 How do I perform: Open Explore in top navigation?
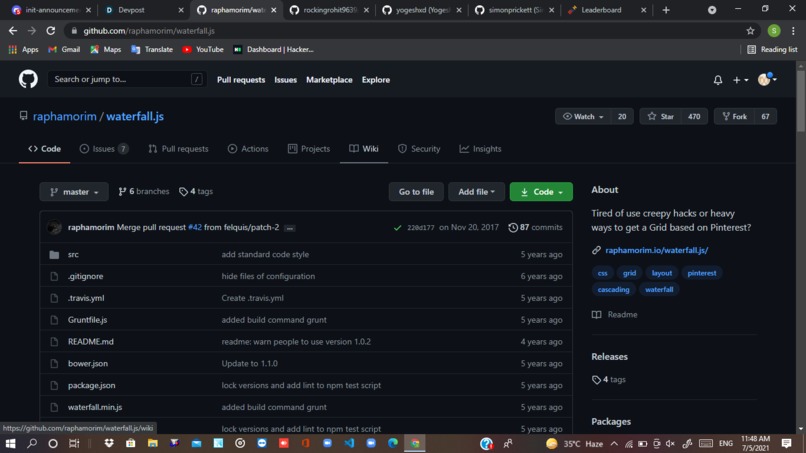(375, 80)
